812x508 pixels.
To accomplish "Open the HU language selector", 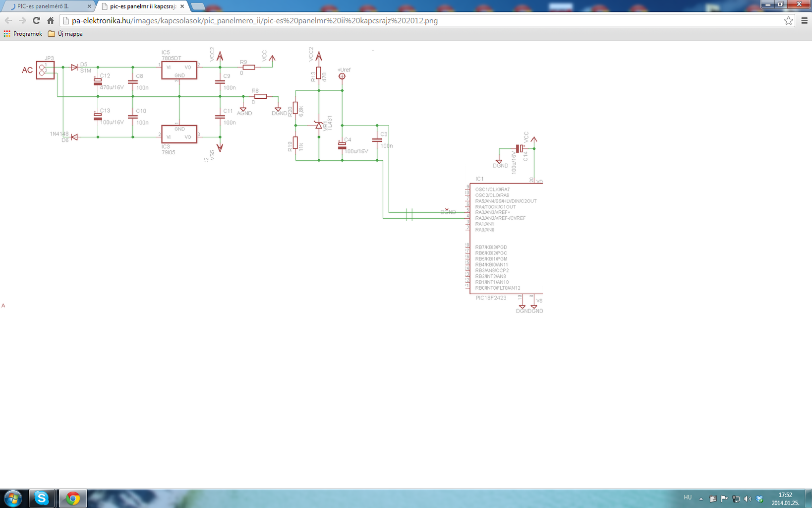I will pyautogui.click(x=688, y=498).
